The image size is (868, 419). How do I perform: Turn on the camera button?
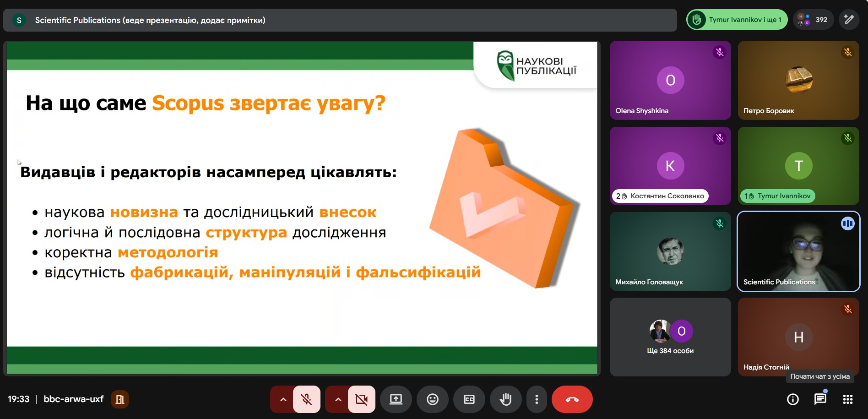point(361,399)
